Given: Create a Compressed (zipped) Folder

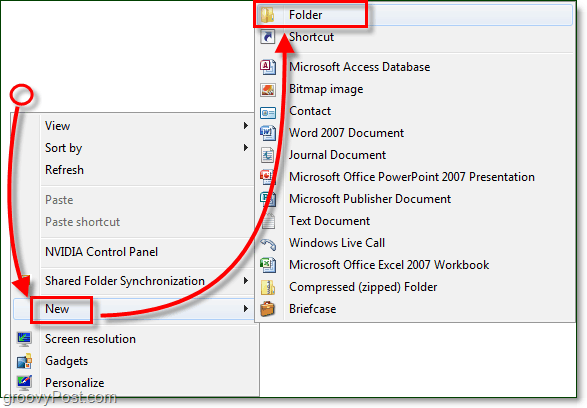Looking at the screenshot, I should pyautogui.click(x=415, y=287).
